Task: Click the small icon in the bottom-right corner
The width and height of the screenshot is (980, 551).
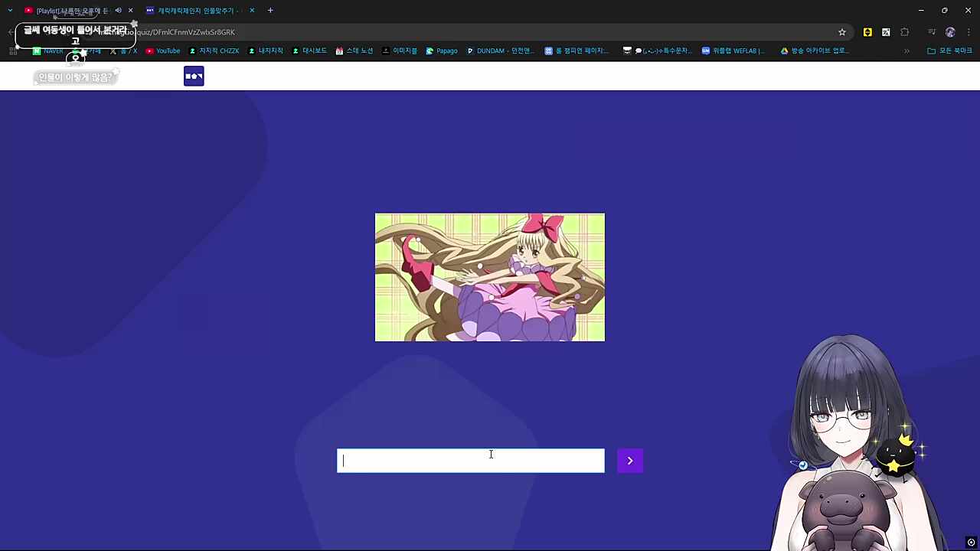Action: (x=971, y=543)
